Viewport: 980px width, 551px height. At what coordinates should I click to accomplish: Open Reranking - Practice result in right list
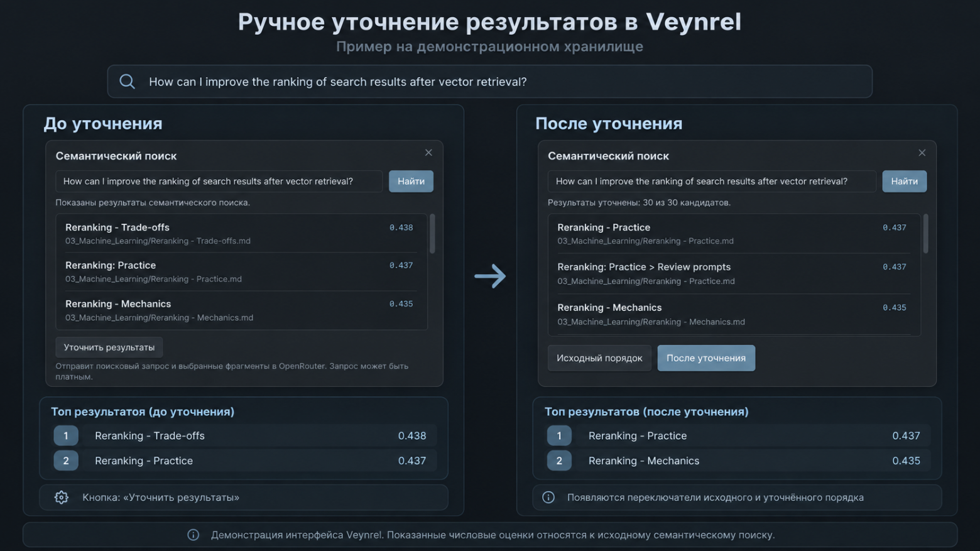734,234
